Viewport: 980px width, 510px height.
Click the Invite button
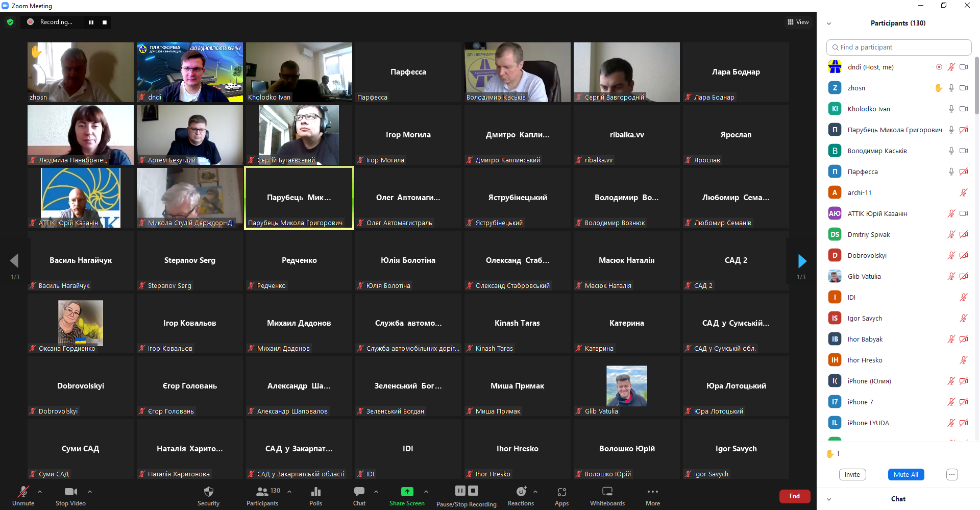852,474
